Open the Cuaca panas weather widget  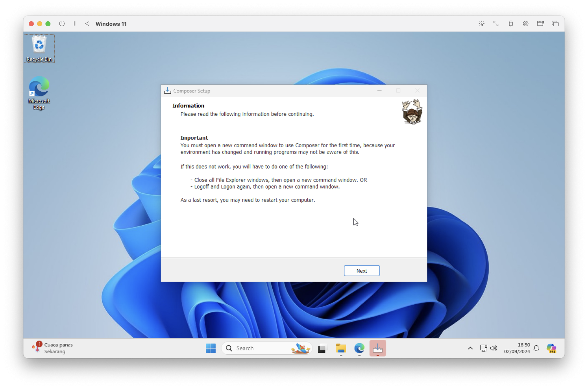point(52,348)
